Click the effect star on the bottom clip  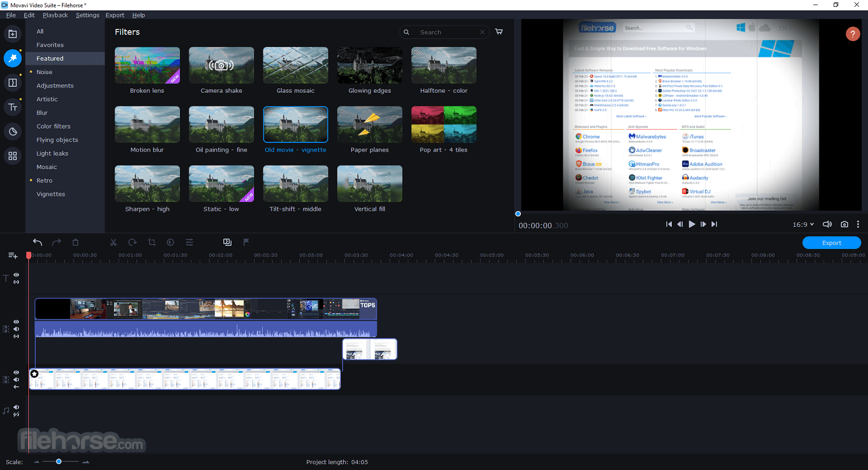(x=34, y=374)
